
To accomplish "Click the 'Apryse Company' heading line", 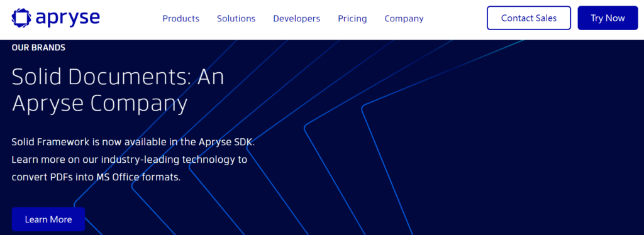I will click(100, 103).
